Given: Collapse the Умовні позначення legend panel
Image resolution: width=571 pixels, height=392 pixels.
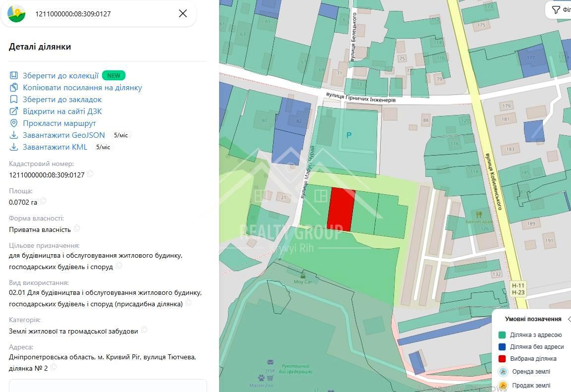Looking at the screenshot, I should tap(569, 319).
